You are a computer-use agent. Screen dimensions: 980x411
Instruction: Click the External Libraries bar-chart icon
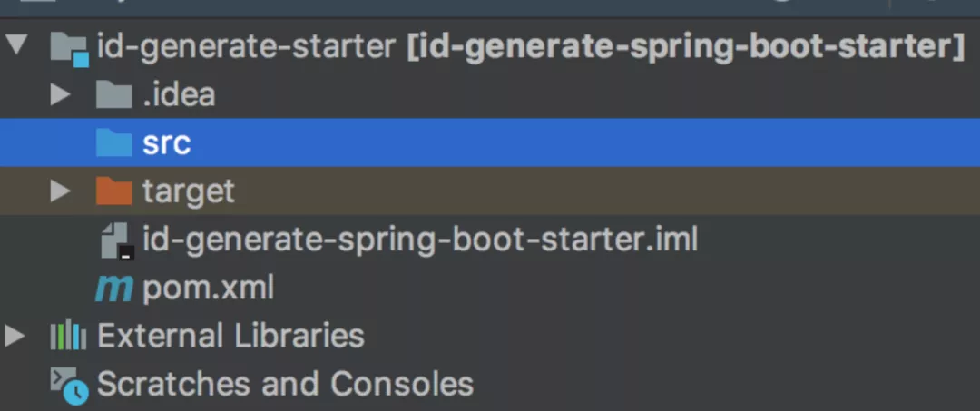(68, 337)
